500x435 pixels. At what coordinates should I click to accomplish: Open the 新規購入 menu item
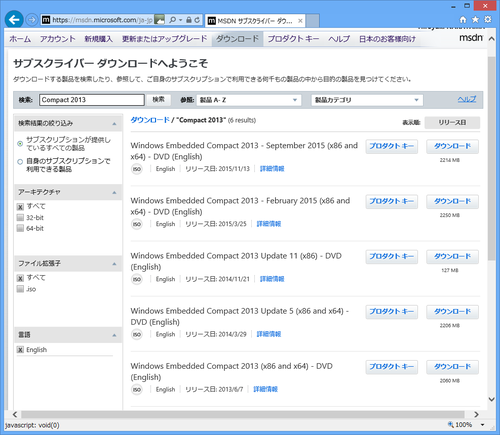pos(98,39)
